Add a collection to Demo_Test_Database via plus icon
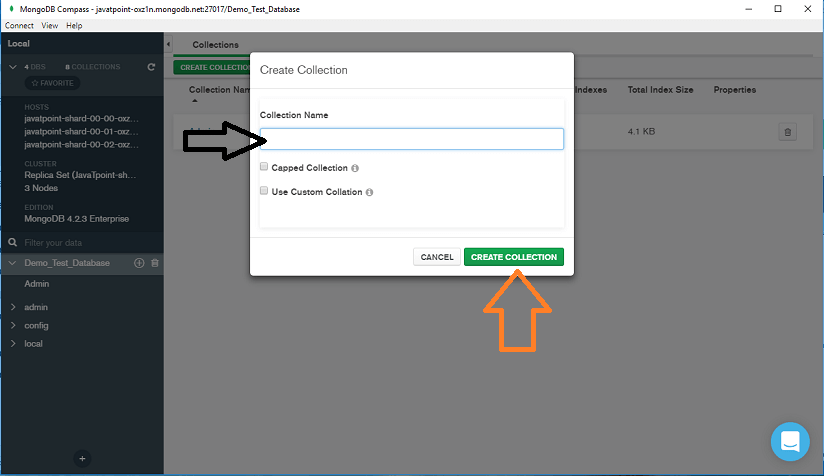 pyautogui.click(x=139, y=263)
